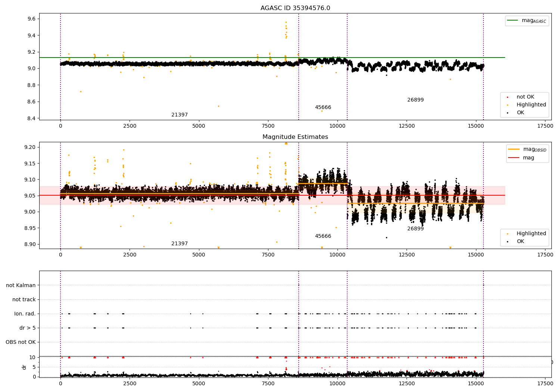The width and height of the screenshot is (560, 392).
Task: Click the 12500 x-tick under the top plot
Action: coord(407,126)
